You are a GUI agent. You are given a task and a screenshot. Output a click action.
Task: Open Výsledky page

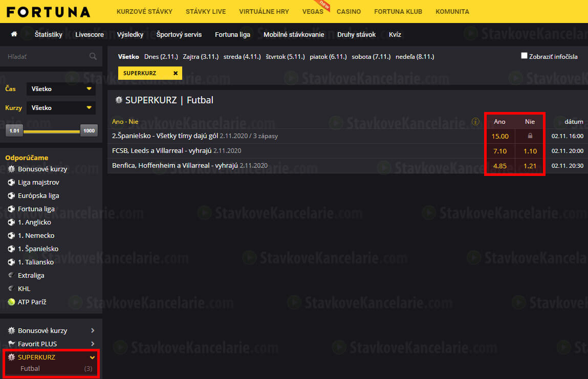(x=130, y=34)
